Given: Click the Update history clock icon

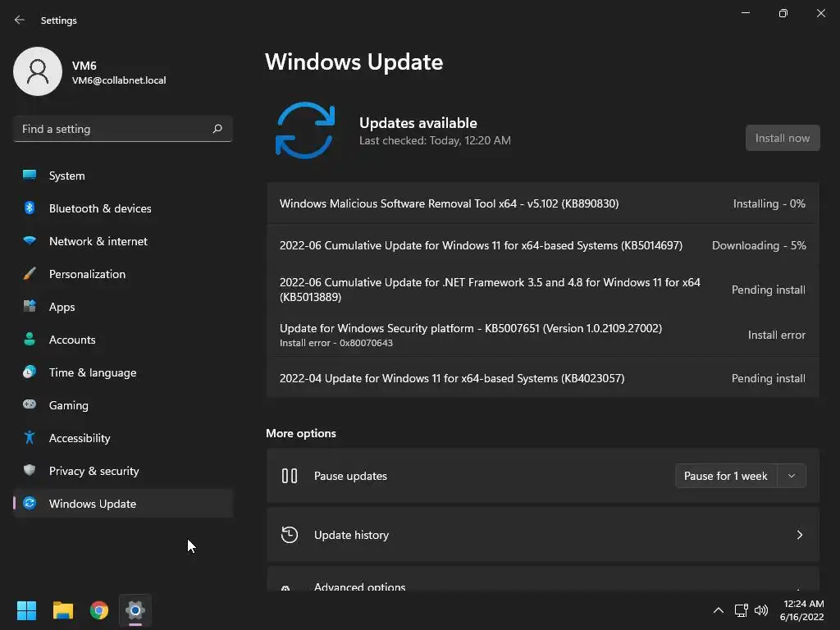Looking at the screenshot, I should pyautogui.click(x=290, y=535).
